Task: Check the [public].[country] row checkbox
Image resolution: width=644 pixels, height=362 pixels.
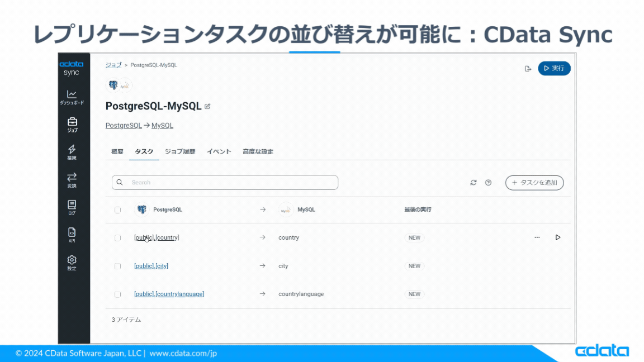Action: (x=117, y=237)
